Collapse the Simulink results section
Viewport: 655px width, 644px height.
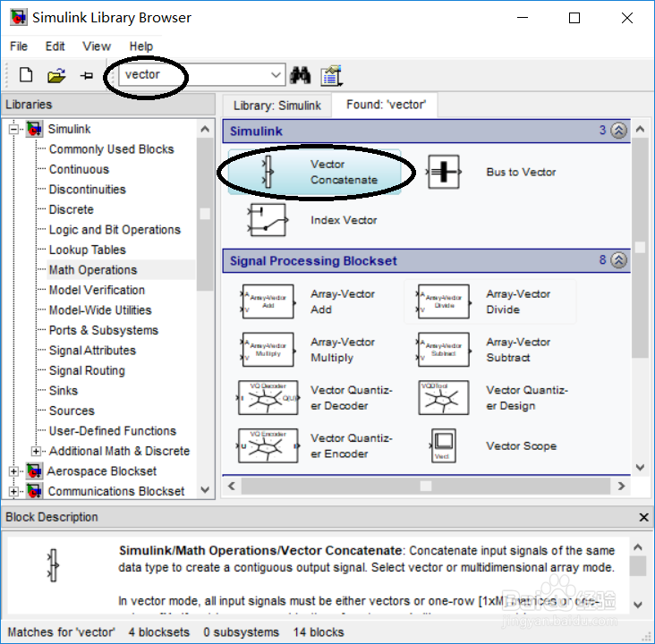tap(618, 131)
